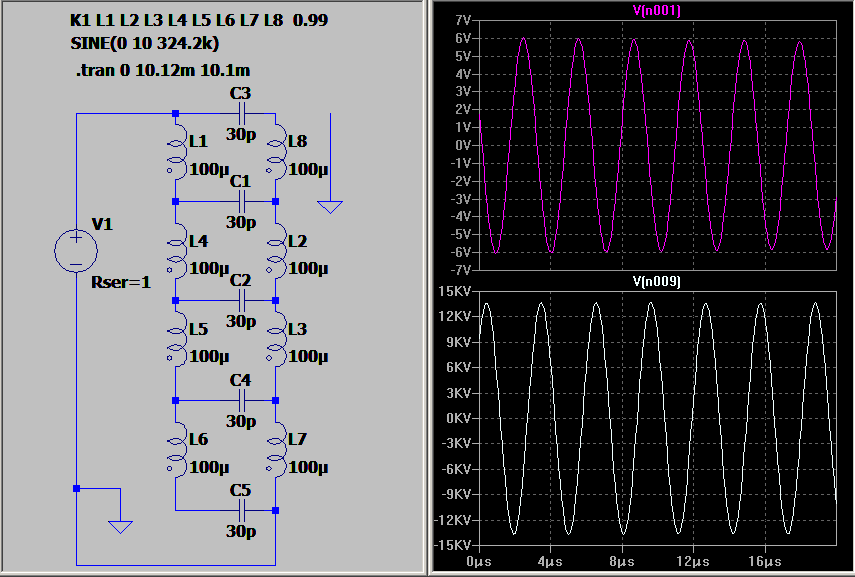
Task: Click the 4µs label on the time axis
Action: 550,562
